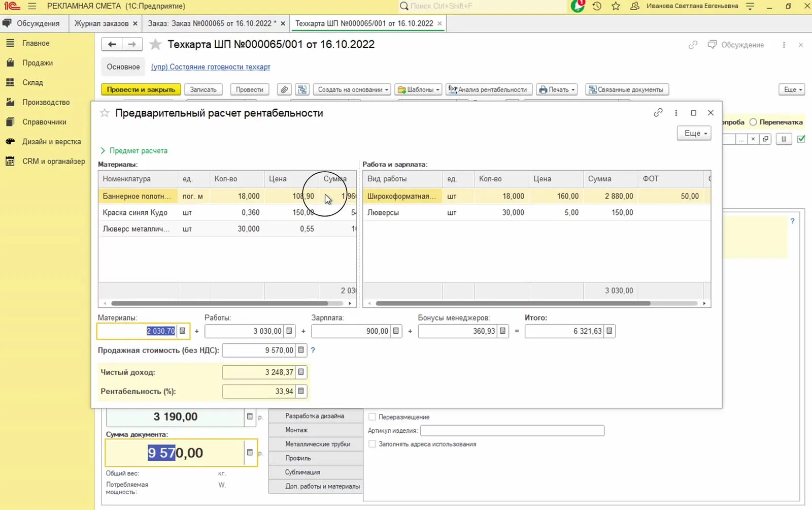This screenshot has width=812, height=510.
Task: Open calculator icon for Работы field
Action: coord(289,331)
